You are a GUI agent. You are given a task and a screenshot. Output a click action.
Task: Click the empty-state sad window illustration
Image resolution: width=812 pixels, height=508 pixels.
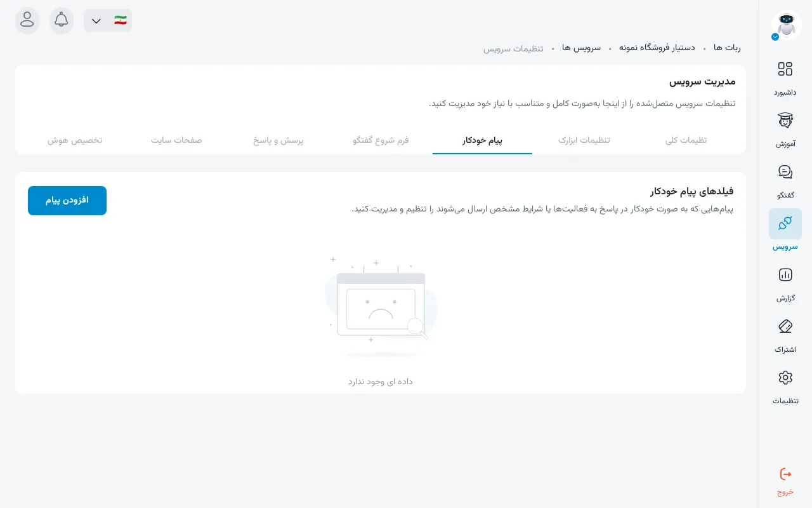point(381,307)
